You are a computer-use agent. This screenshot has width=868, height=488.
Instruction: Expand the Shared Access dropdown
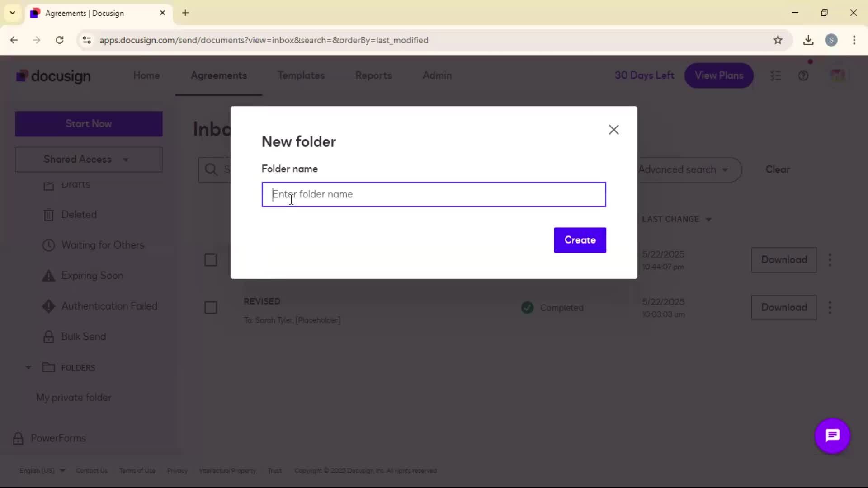tap(89, 160)
